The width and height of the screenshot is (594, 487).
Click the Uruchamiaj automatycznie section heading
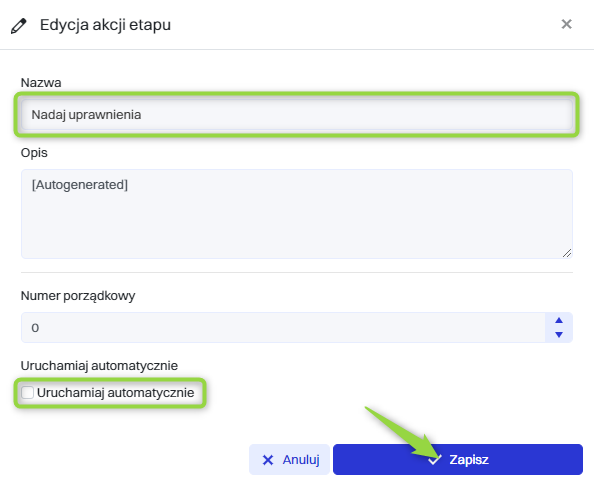(99, 366)
